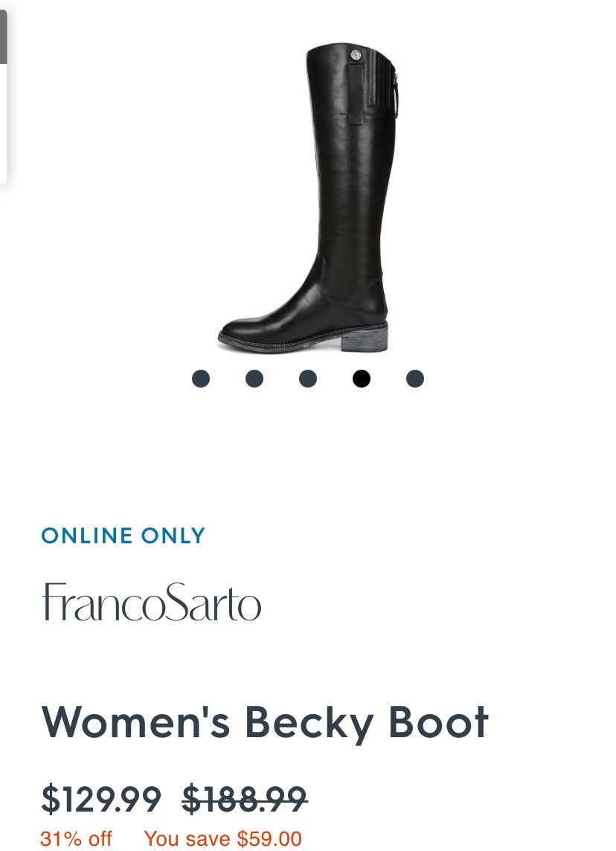Open the Franco Sarto brand logo link
Screen dimensions: 616x851
152,602
